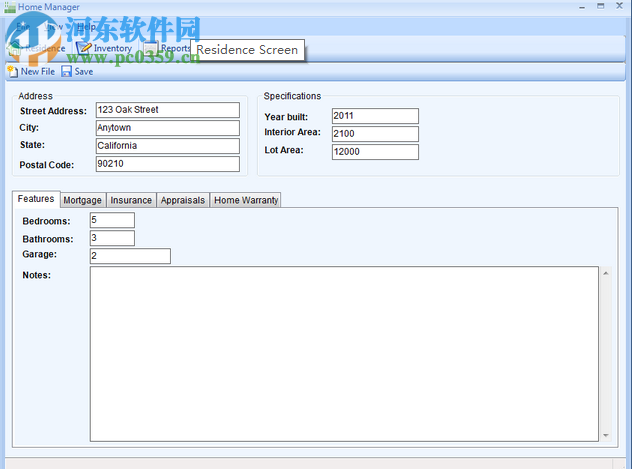Click the Save disk icon
644x469 pixels.
point(66,71)
